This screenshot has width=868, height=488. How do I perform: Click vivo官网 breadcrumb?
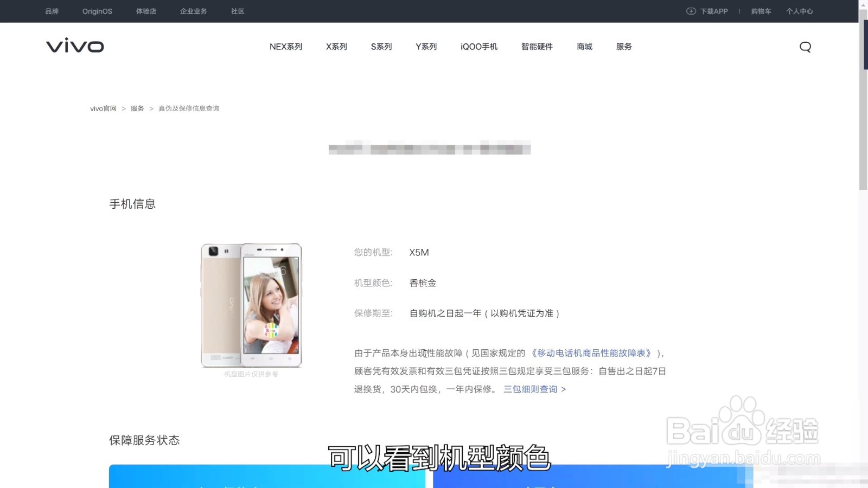coord(103,108)
